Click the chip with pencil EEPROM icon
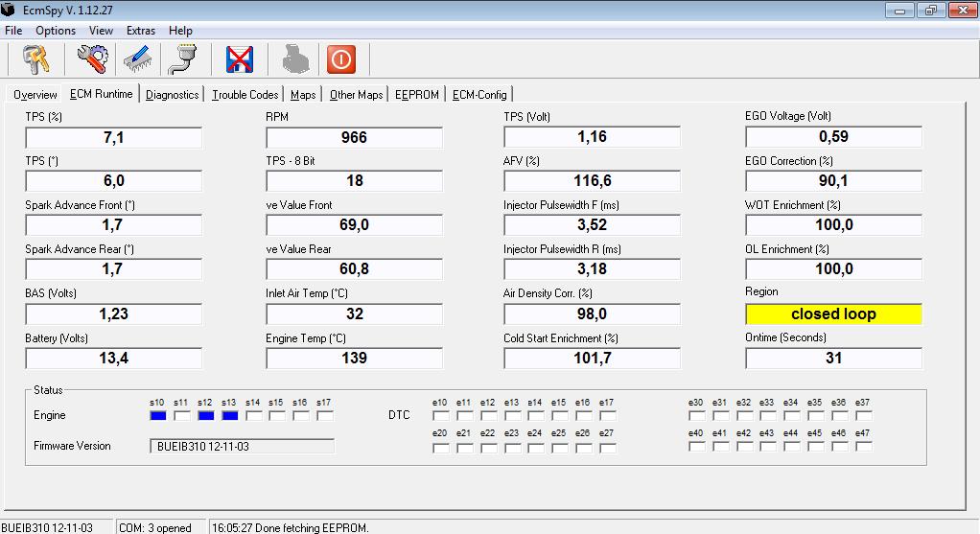 click(137, 59)
